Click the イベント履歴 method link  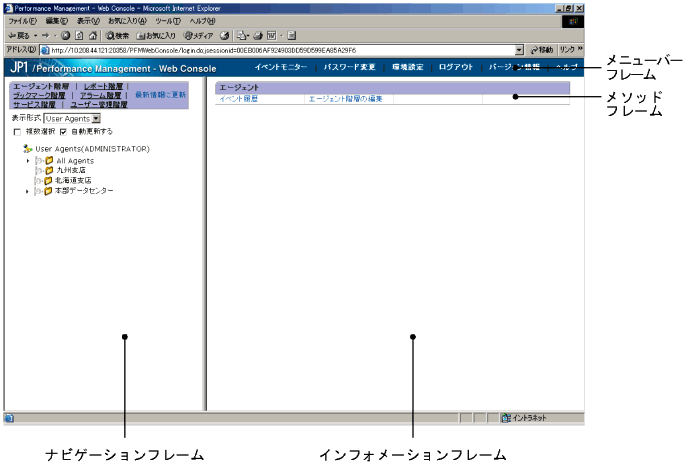click(239, 99)
